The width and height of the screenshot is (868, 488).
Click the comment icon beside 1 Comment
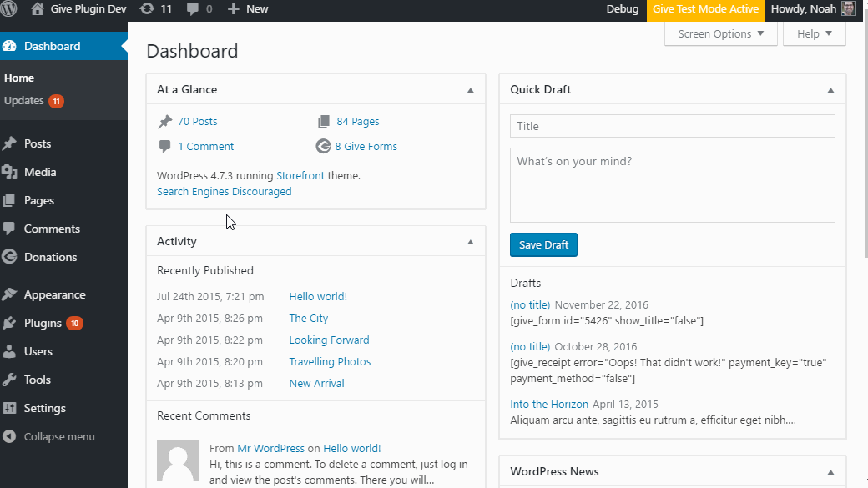[164, 147]
